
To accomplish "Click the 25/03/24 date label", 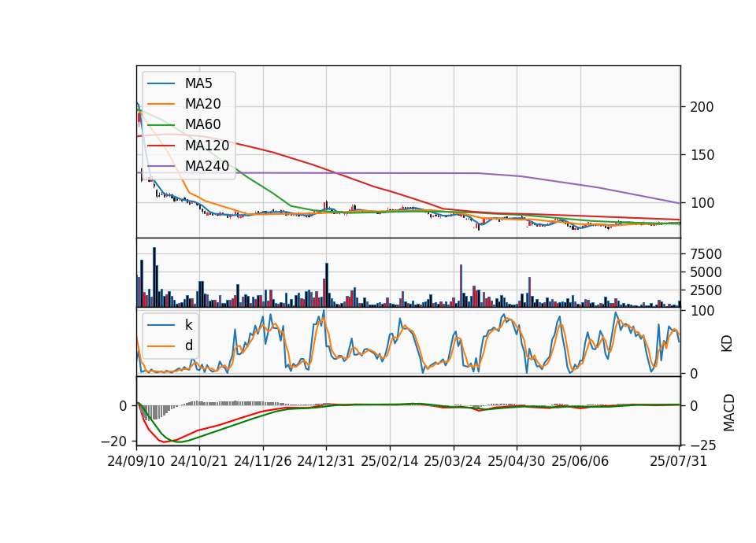I will pos(453,461).
